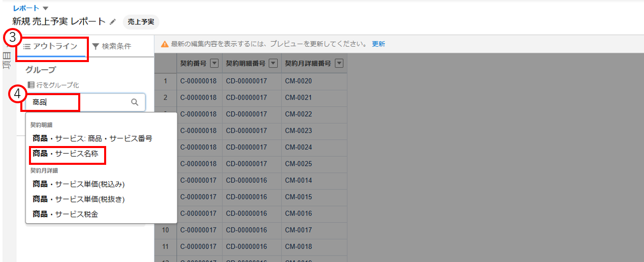The height and width of the screenshot is (262, 644).
Task: Open the 契約番号 column dropdown menu
Action: point(214,64)
